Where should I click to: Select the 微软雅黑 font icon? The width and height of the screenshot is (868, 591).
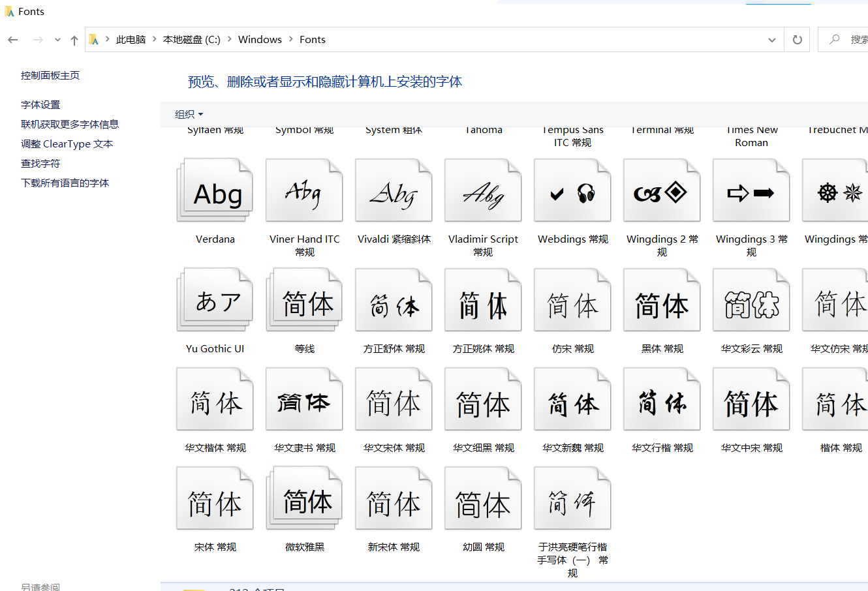(304, 498)
